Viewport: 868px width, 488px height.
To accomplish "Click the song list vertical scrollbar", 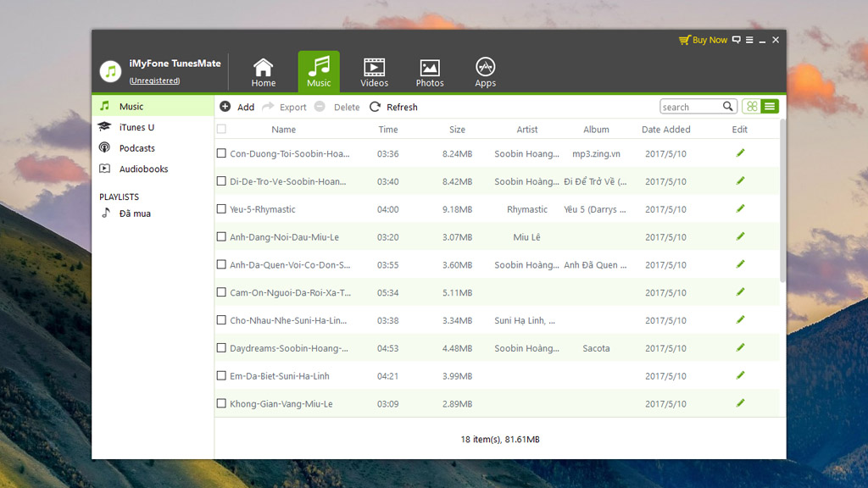I will 782,201.
